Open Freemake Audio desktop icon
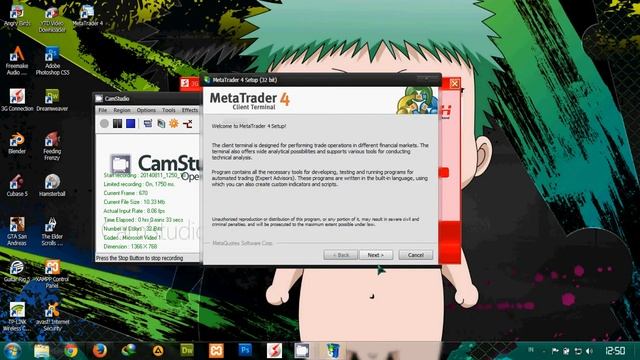Image resolution: width=640 pixels, height=360 pixels. 17,60
